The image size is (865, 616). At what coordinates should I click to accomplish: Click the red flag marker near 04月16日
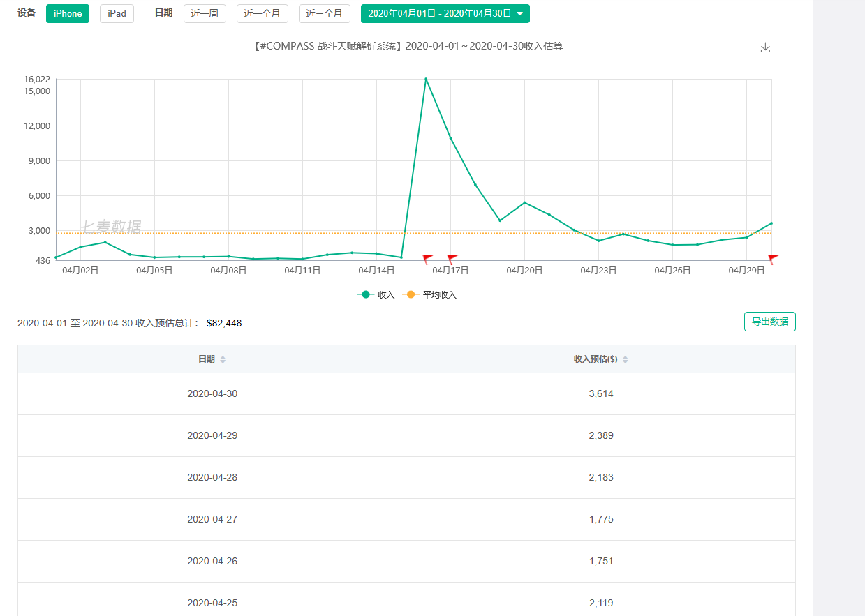click(427, 260)
